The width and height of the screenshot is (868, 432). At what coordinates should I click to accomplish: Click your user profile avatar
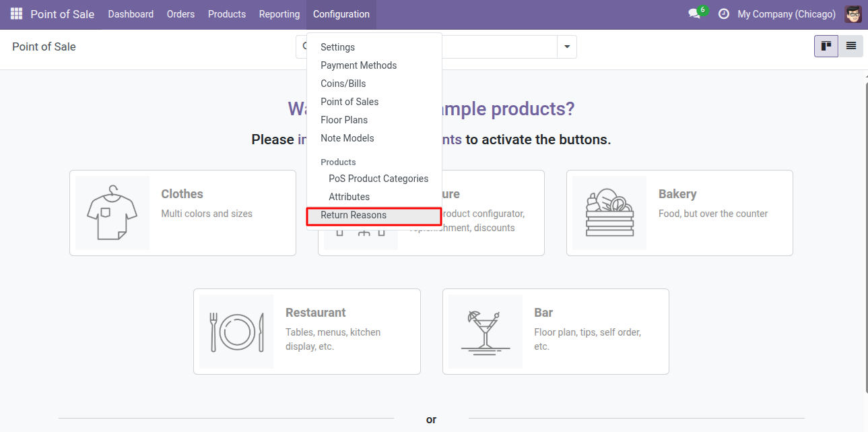point(853,13)
